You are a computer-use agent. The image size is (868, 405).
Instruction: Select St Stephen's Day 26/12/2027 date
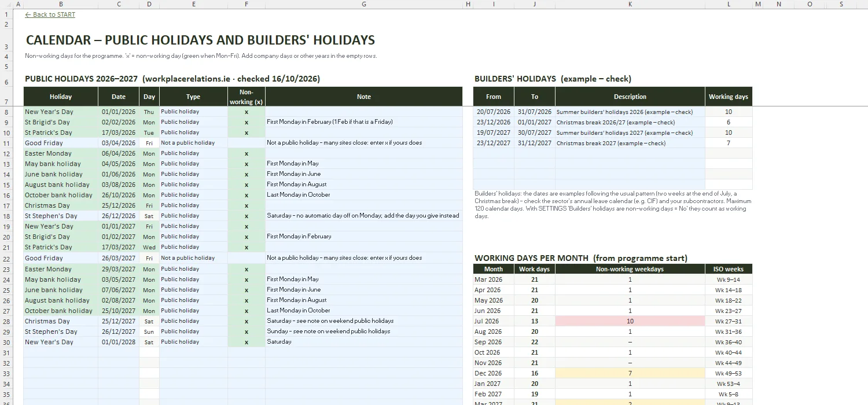pyautogui.click(x=119, y=332)
